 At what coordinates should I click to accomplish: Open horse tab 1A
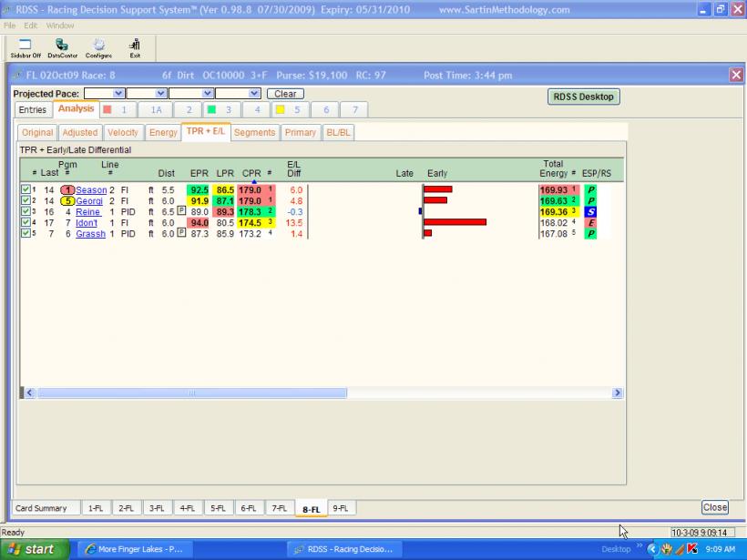tap(157, 110)
